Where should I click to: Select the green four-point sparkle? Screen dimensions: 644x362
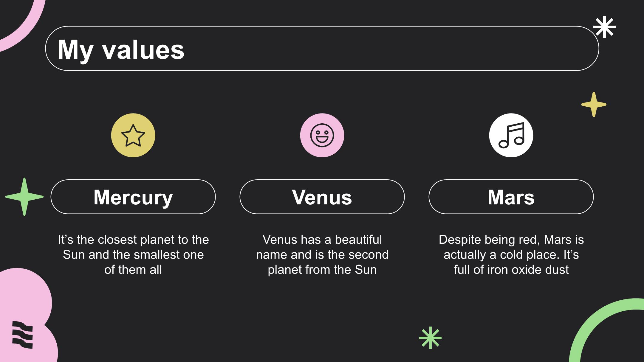click(x=24, y=197)
